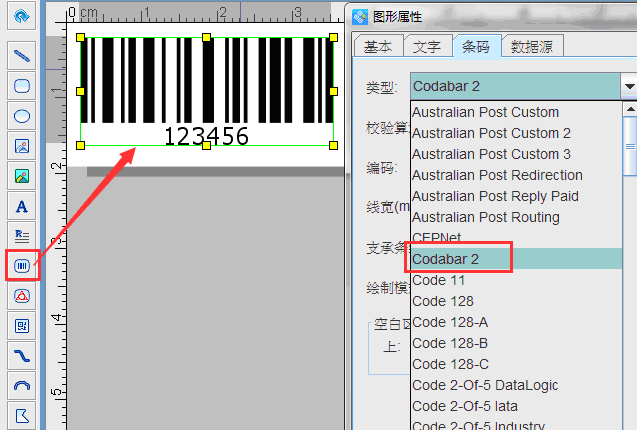This screenshot has width=637, height=430.
Task: Select the ellipse drawing tool
Action: point(22,116)
